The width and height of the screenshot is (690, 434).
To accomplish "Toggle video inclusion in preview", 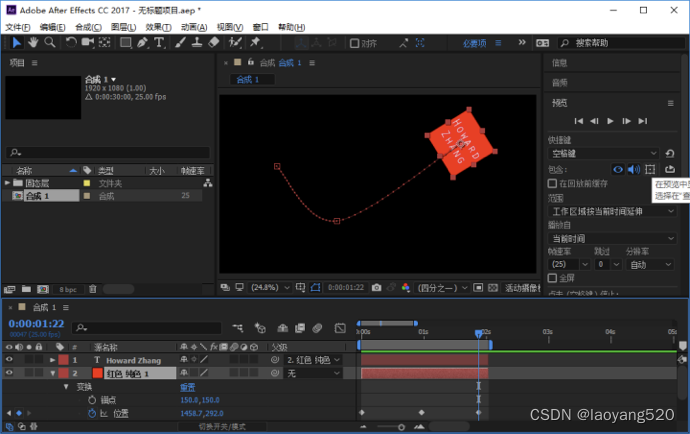I will click(x=618, y=169).
